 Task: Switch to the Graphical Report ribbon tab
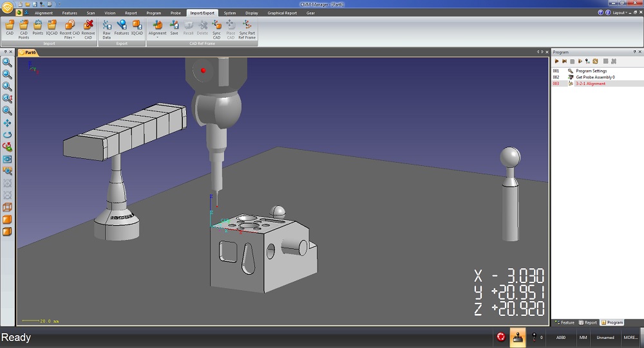(x=282, y=13)
